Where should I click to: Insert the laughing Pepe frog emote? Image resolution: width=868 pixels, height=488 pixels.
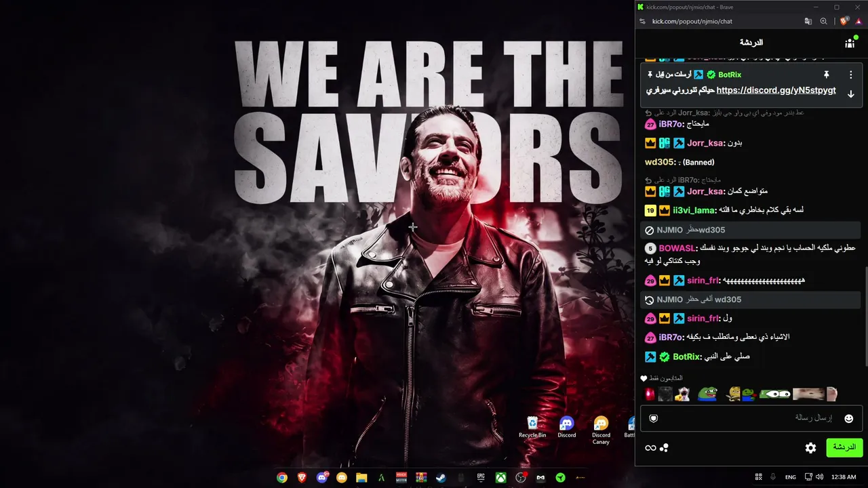pyautogui.click(x=708, y=394)
